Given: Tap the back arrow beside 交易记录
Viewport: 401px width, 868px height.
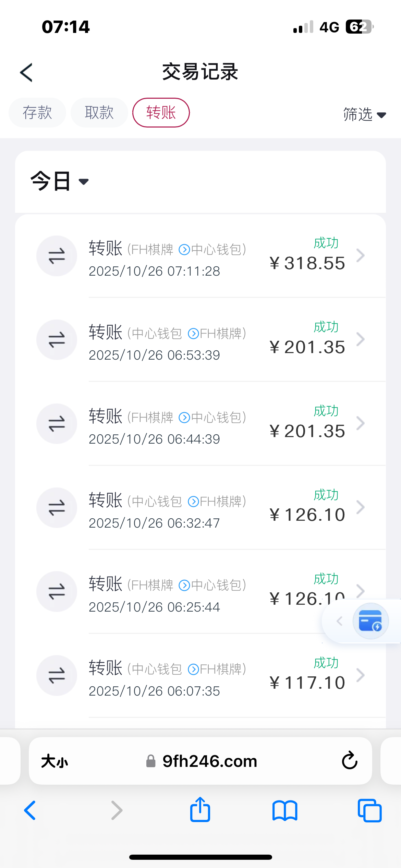Looking at the screenshot, I should click(26, 72).
